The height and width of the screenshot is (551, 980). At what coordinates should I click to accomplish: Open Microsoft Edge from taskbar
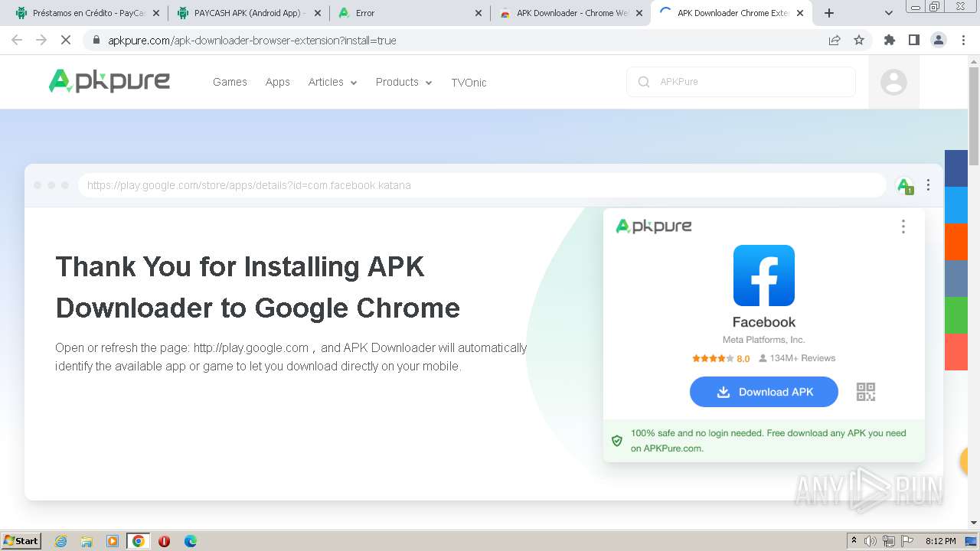[190, 541]
